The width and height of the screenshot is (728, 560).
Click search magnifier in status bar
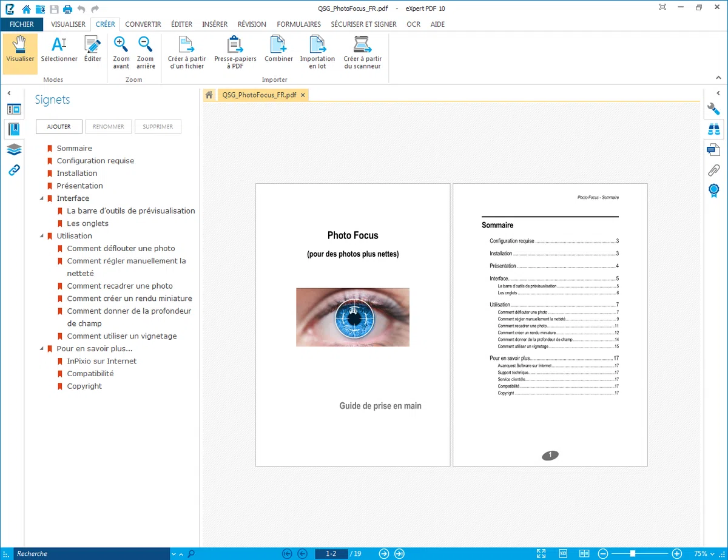(191, 553)
